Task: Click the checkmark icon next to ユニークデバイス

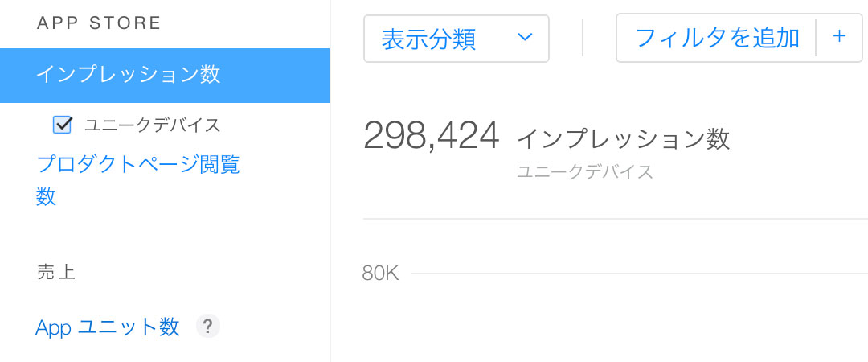Action: (63, 125)
